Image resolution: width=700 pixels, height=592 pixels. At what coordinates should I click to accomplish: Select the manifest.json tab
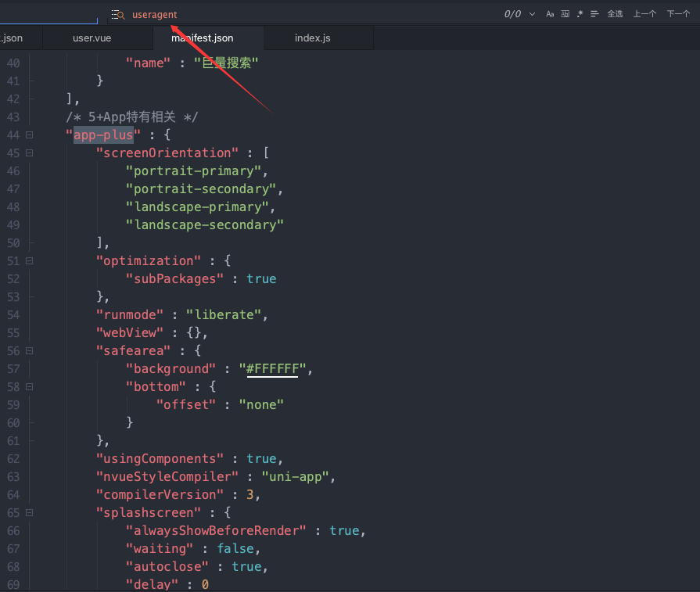click(203, 38)
